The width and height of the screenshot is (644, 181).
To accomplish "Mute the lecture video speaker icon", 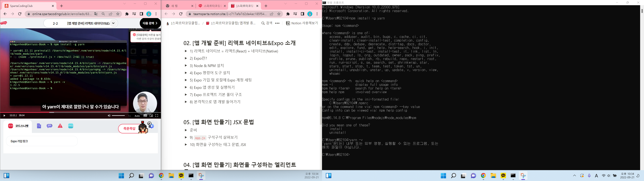I will coord(109,116).
